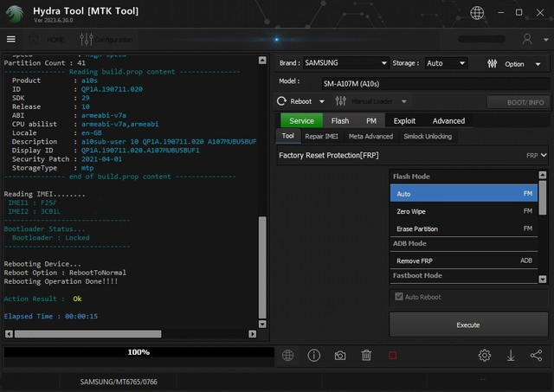Click the red stop icon
This screenshot has width=554, height=392.
click(x=392, y=356)
